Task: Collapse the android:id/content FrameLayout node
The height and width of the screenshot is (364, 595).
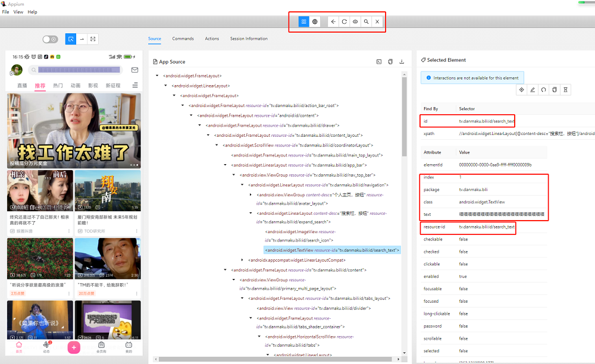Action: pyautogui.click(x=191, y=115)
